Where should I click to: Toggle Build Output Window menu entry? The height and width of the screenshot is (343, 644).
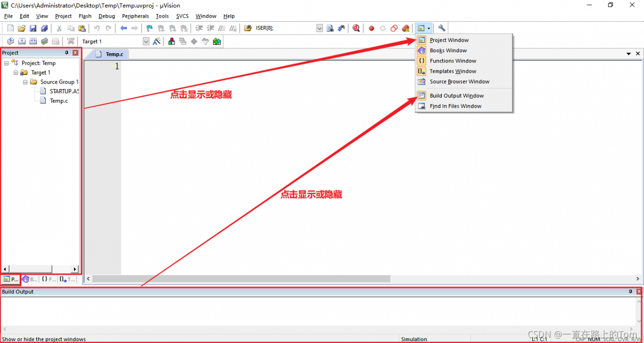point(463,96)
